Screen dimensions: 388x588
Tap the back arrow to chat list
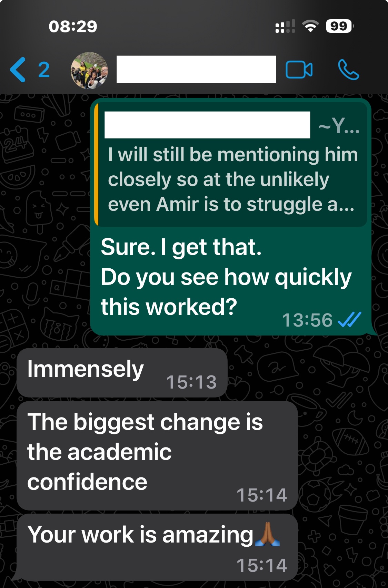(18, 70)
